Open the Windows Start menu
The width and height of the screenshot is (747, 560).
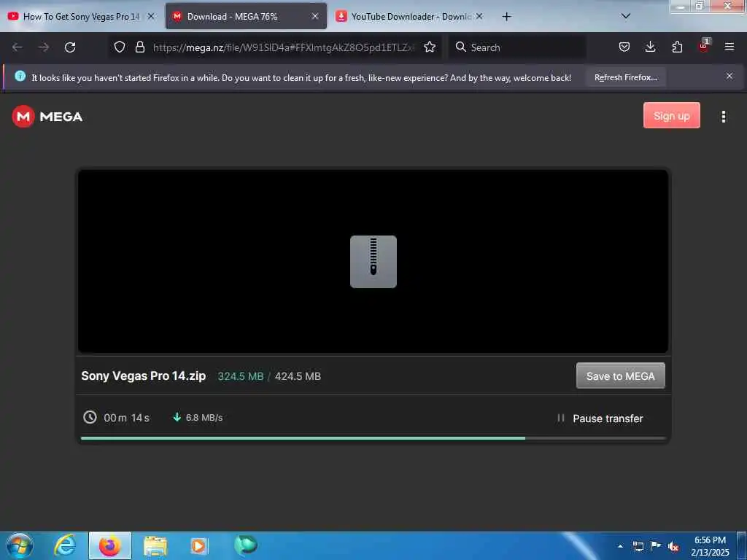pos(20,545)
